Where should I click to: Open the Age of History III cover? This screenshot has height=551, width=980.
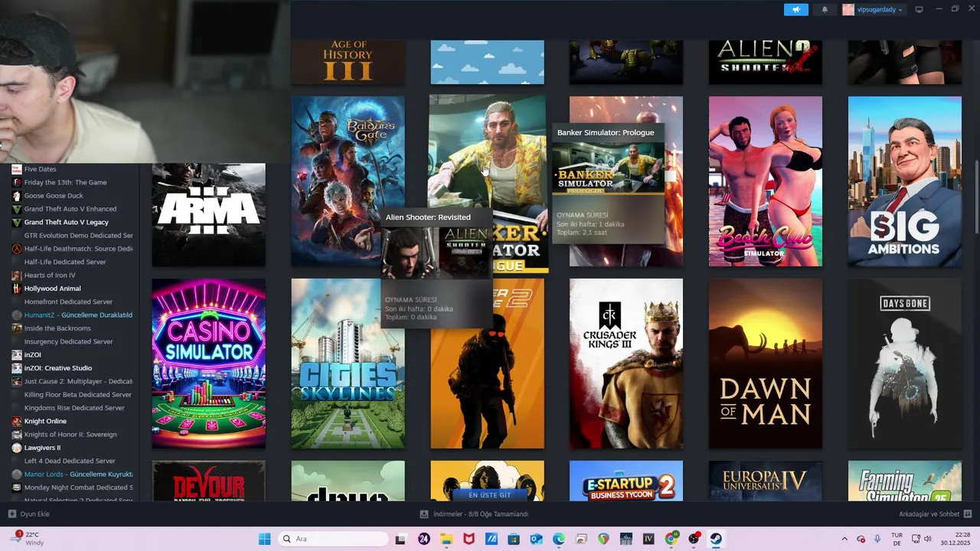coord(348,62)
